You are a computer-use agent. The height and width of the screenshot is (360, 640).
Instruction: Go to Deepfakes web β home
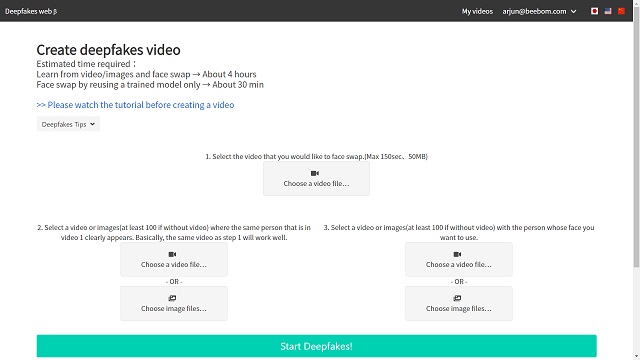pyautogui.click(x=31, y=11)
